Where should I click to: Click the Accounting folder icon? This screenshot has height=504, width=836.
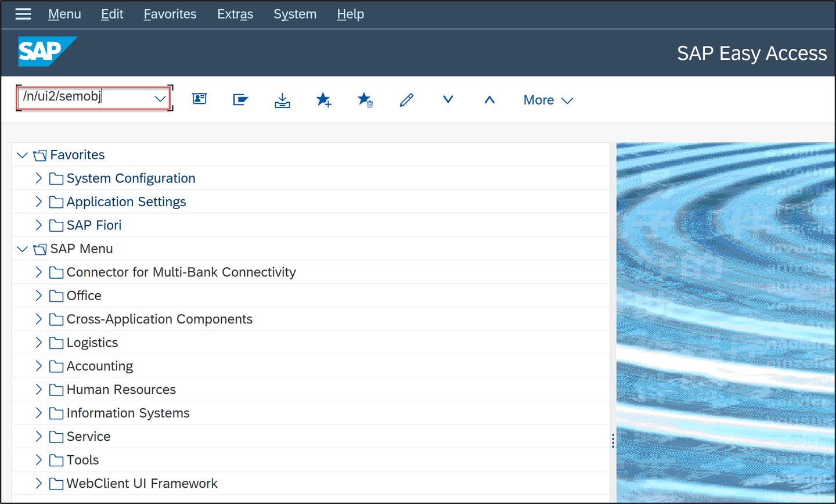(56, 366)
